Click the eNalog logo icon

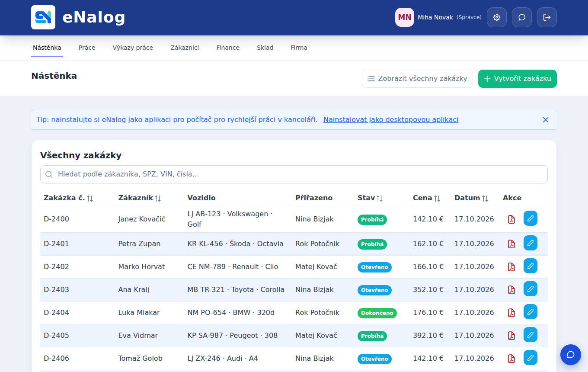(43, 17)
